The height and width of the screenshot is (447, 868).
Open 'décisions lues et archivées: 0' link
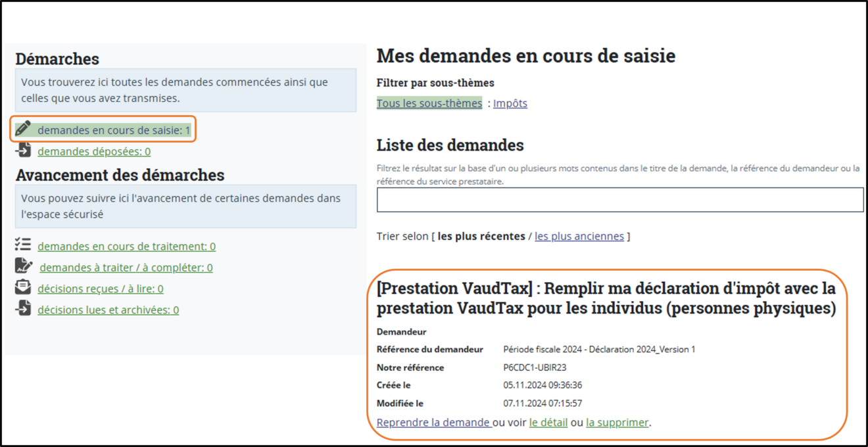coord(108,310)
